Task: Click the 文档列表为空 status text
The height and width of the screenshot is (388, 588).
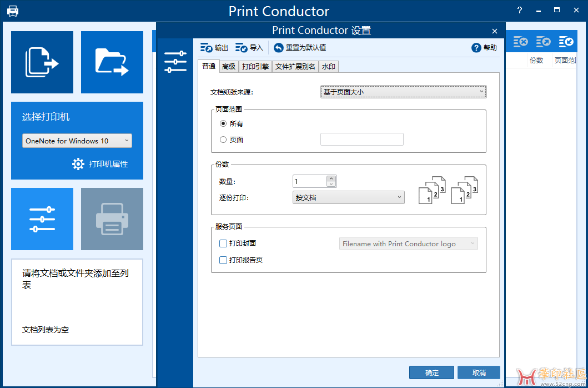Action: click(x=46, y=330)
